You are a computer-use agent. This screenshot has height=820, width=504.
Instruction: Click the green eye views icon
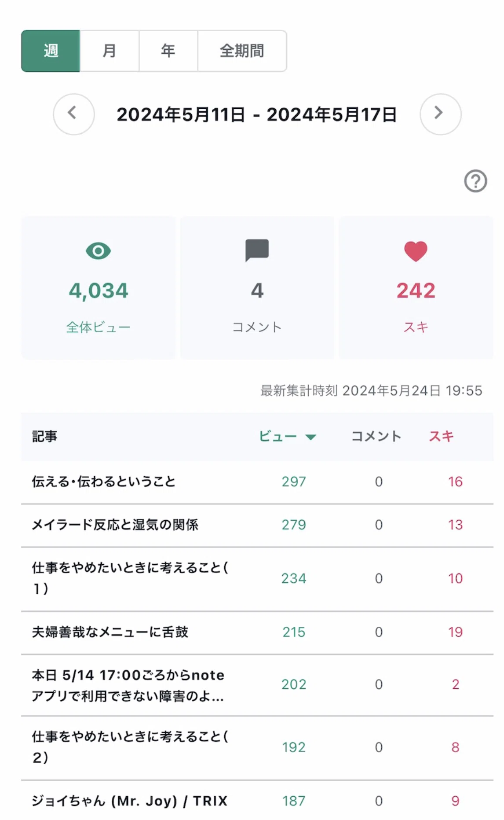[98, 251]
